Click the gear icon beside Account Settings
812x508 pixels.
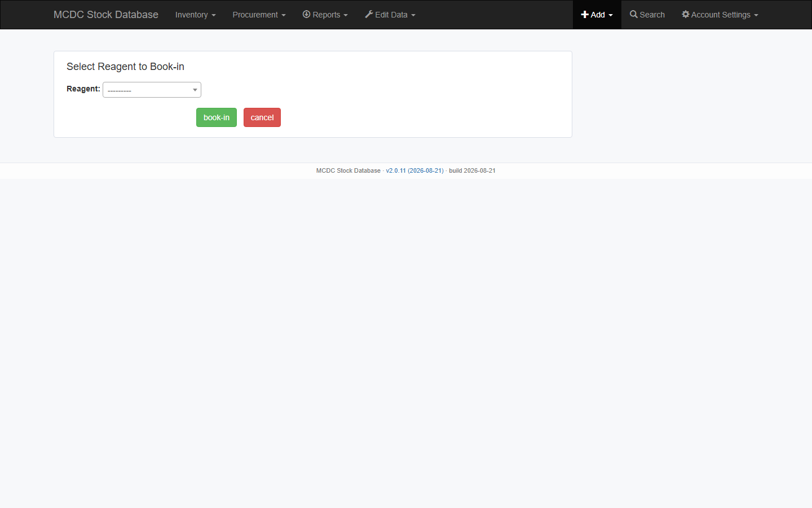(686, 14)
